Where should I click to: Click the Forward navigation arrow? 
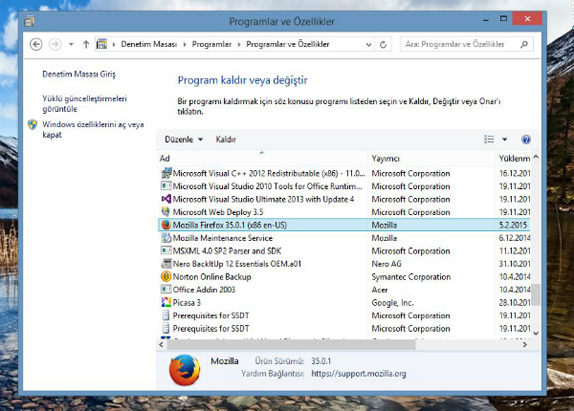55,44
